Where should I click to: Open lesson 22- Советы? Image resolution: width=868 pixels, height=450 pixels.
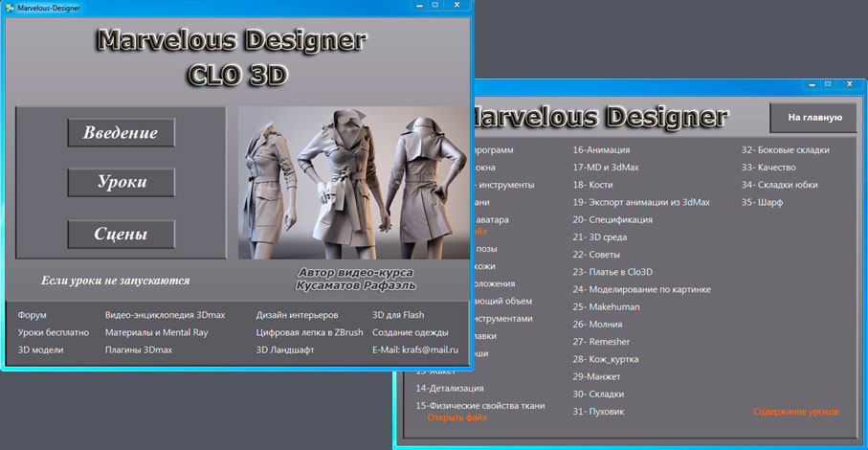pyautogui.click(x=596, y=255)
